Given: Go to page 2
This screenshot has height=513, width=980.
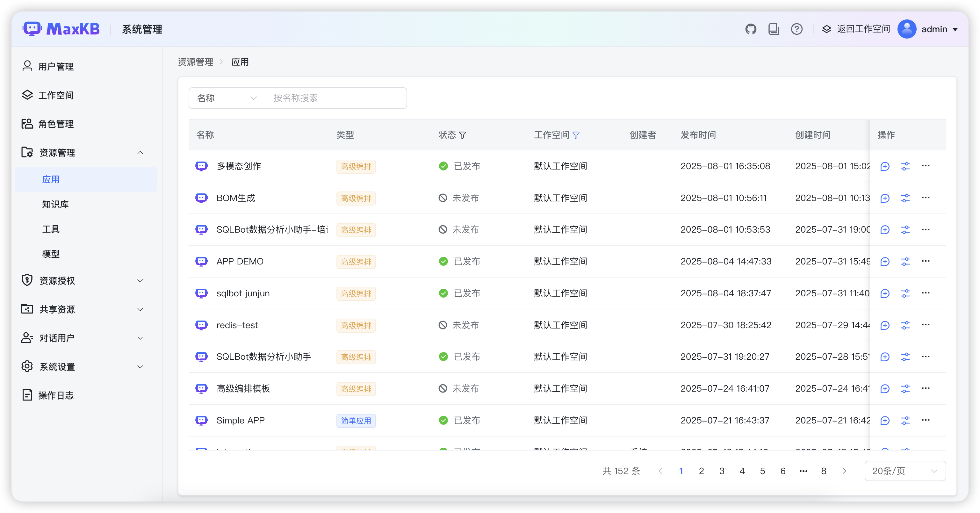Looking at the screenshot, I should (x=702, y=471).
